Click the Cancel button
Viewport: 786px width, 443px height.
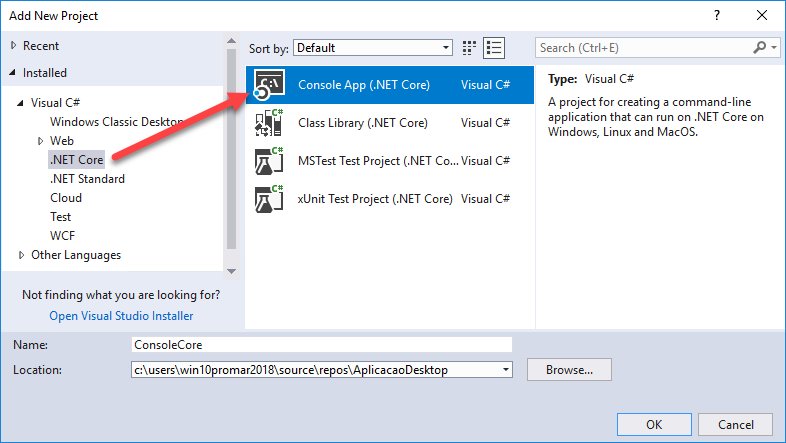click(x=735, y=424)
